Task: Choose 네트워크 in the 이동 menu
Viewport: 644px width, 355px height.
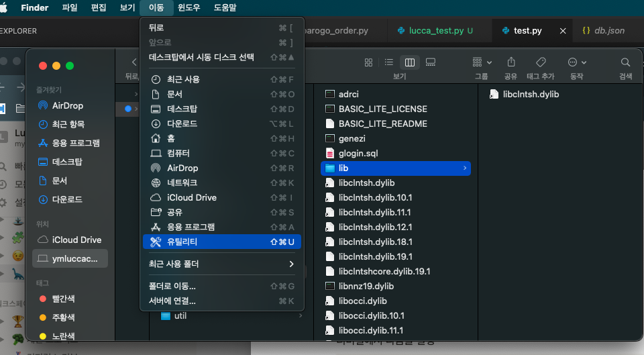Action: coord(222,183)
